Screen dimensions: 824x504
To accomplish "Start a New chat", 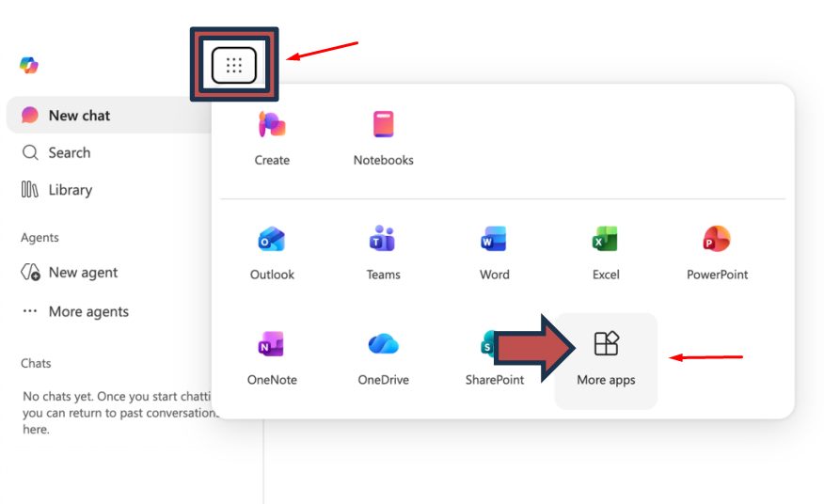I will 110,115.
